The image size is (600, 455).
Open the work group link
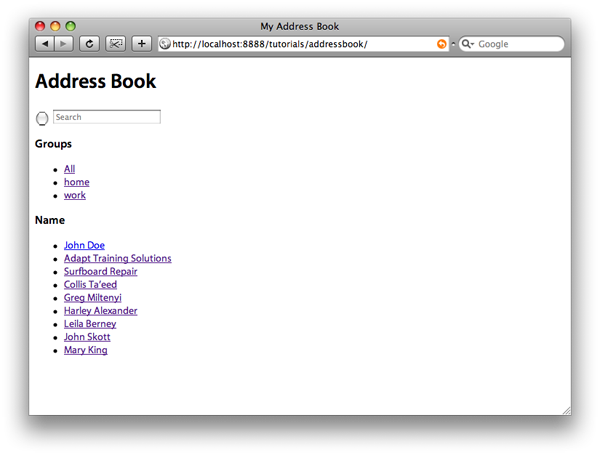click(x=75, y=195)
